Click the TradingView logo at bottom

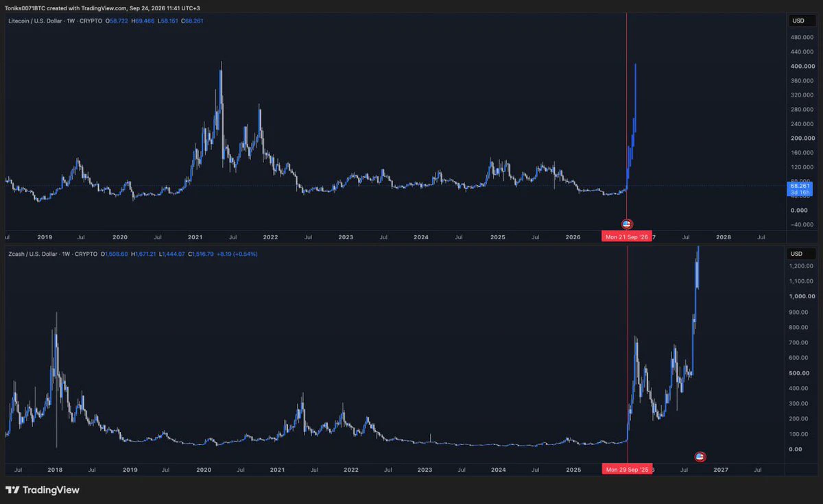pos(43,490)
